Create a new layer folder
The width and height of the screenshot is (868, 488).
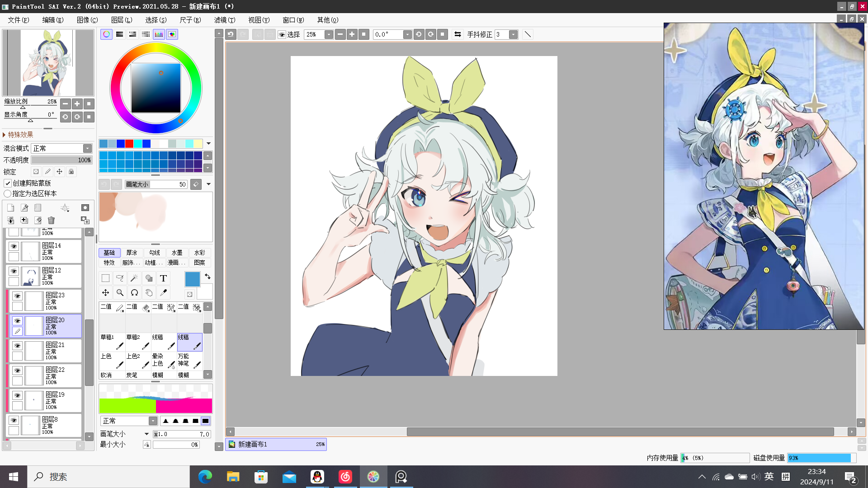click(x=38, y=208)
